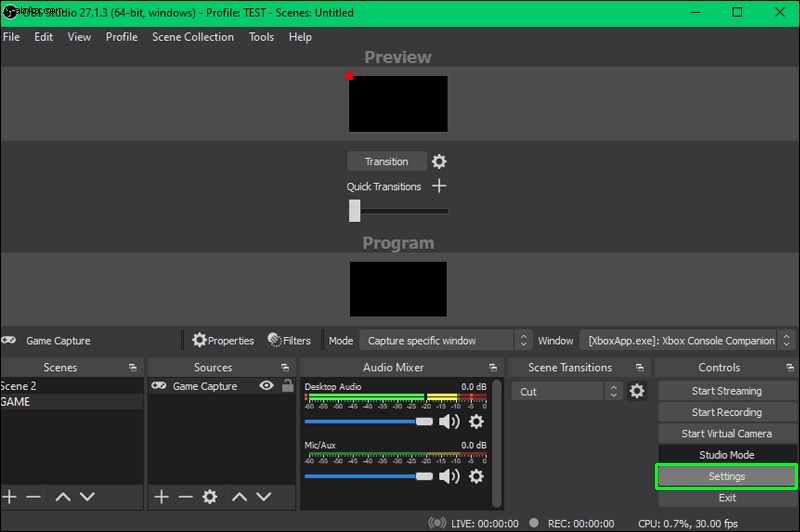Open the Tools menu
Screen dimensions: 800x532
pos(261,37)
